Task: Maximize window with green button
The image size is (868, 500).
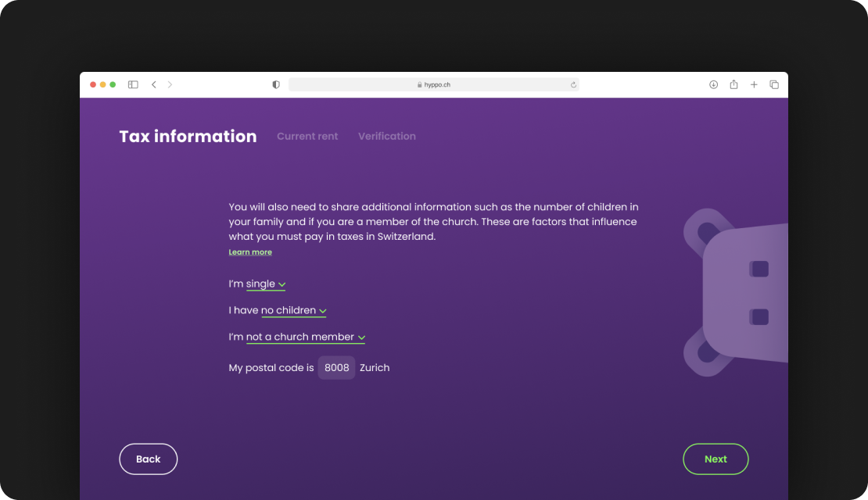Action: point(113,84)
